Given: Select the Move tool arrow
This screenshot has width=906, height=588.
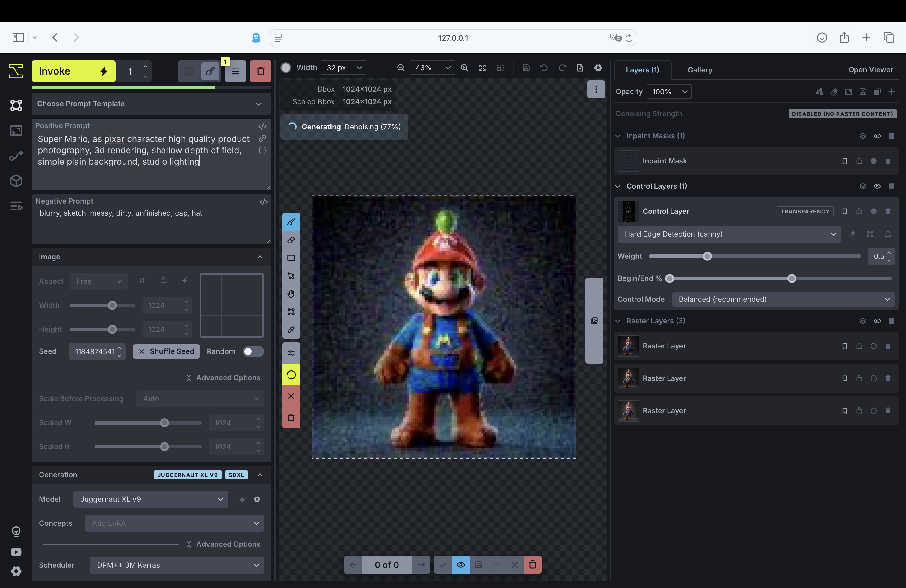Looking at the screenshot, I should (x=291, y=276).
